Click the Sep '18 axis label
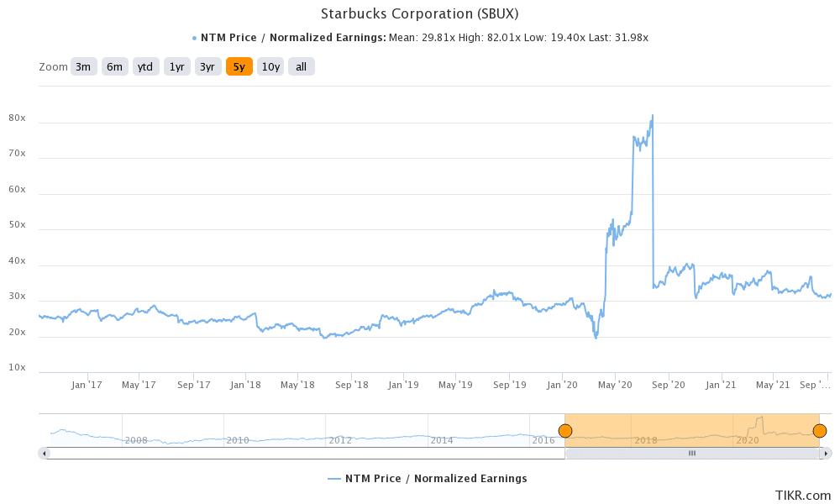Viewport: 840px width, 504px height. tap(351, 385)
